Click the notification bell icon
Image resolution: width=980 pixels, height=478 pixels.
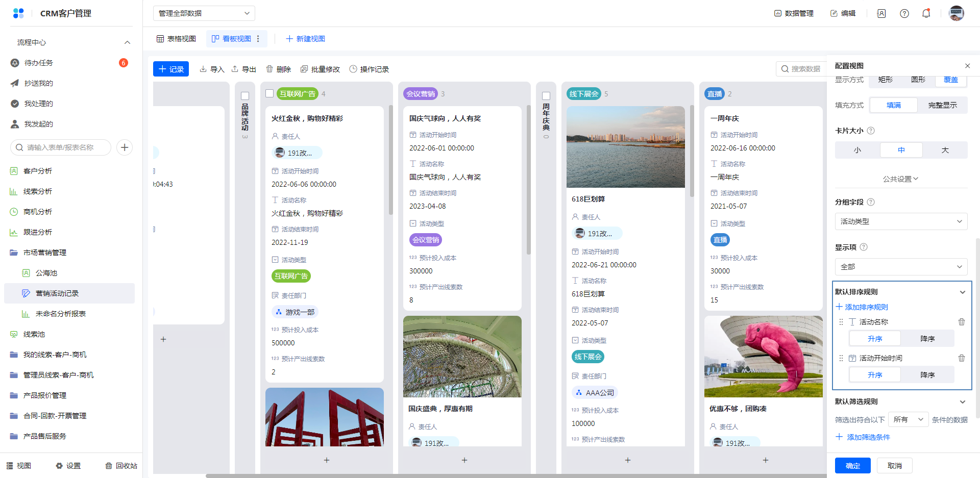926,13
